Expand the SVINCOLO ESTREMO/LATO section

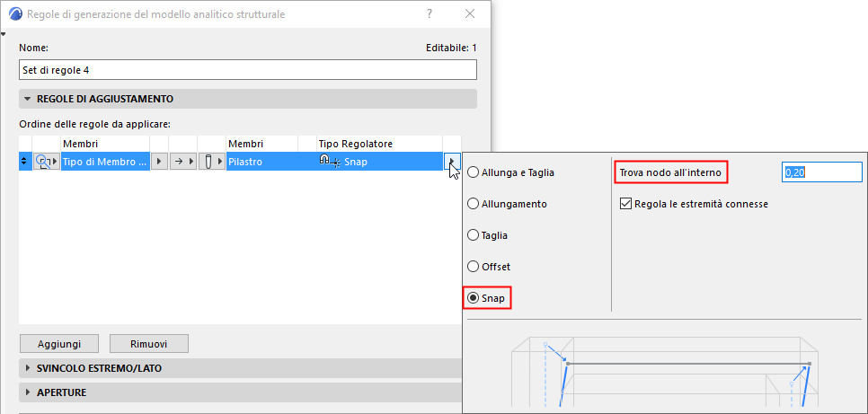(241, 368)
